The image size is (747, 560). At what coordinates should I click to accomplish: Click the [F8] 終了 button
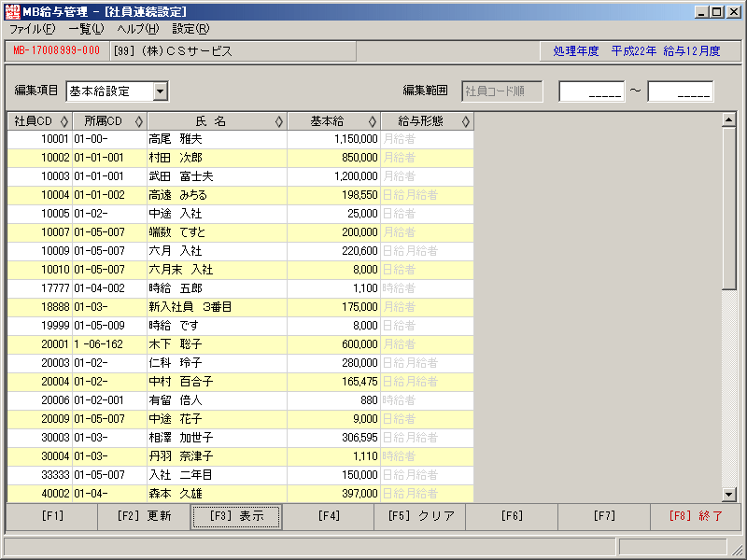point(696,516)
